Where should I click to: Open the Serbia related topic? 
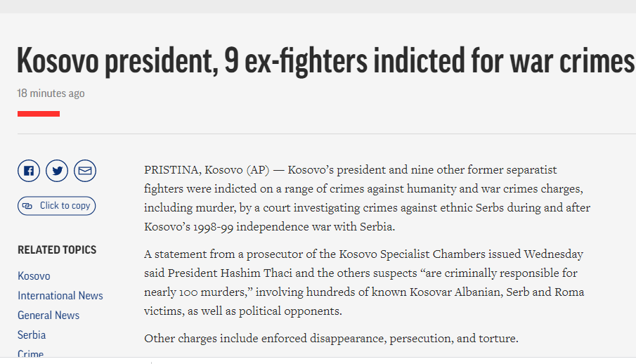tap(32, 334)
